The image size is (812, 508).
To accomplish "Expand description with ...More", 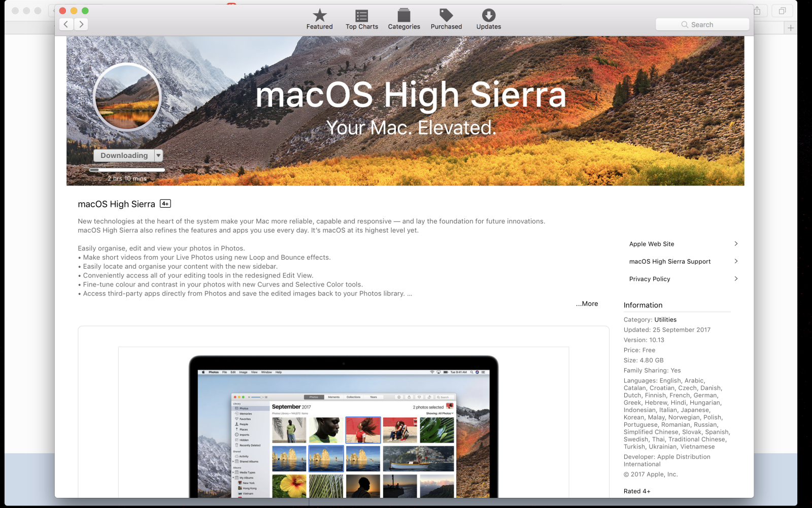I will pos(587,304).
